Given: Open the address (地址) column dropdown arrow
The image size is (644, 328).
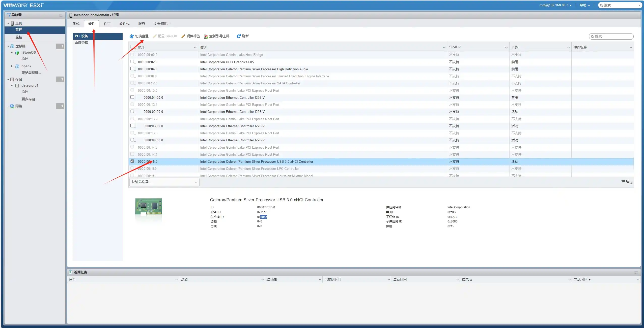Looking at the screenshot, I should pyautogui.click(x=195, y=48).
